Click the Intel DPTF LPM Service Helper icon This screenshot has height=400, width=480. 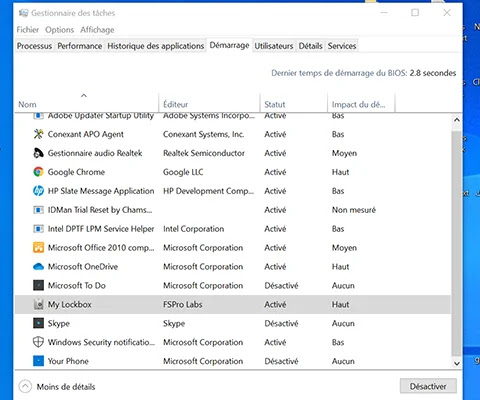pyautogui.click(x=38, y=229)
